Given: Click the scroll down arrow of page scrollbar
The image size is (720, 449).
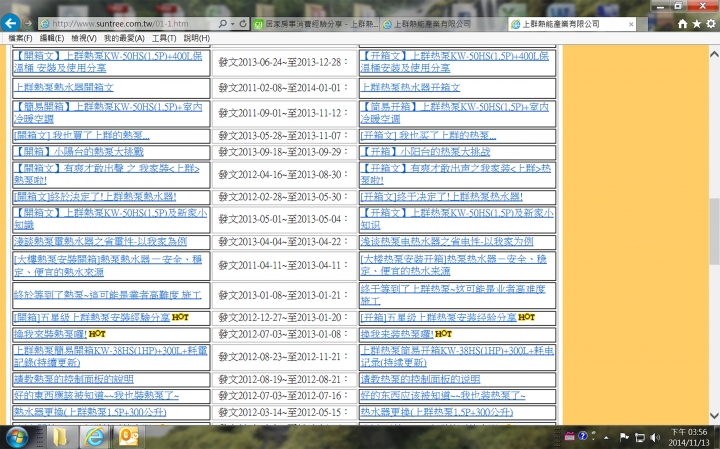Looking at the screenshot, I should click(x=714, y=416).
